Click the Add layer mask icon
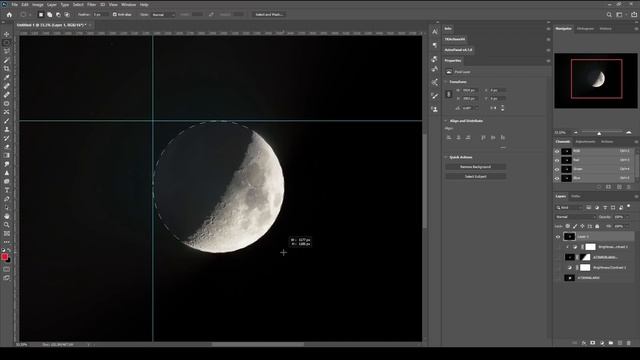 tap(593, 343)
